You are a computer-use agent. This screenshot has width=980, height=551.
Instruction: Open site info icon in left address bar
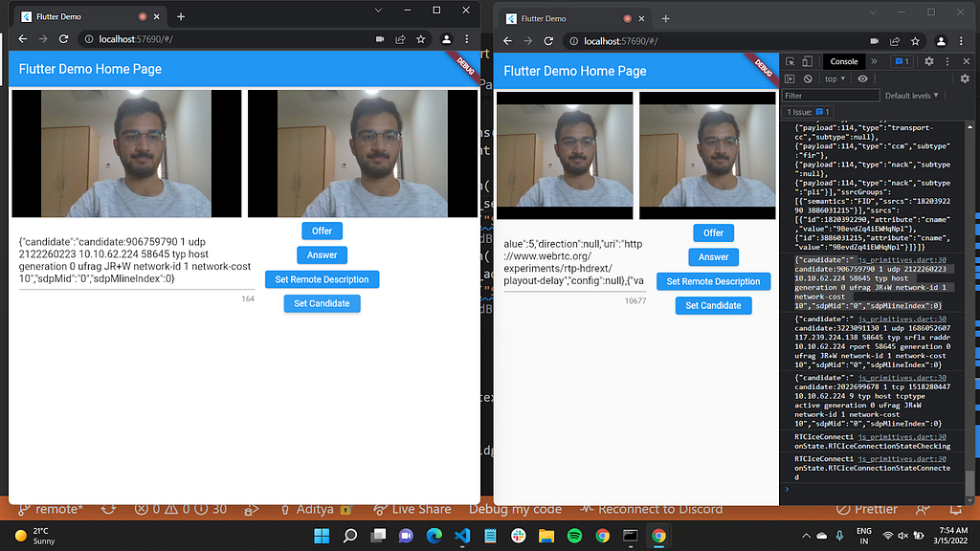point(89,38)
